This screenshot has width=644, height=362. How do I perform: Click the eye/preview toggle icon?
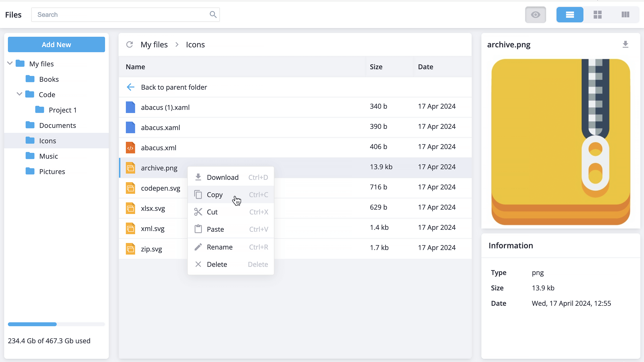click(535, 15)
